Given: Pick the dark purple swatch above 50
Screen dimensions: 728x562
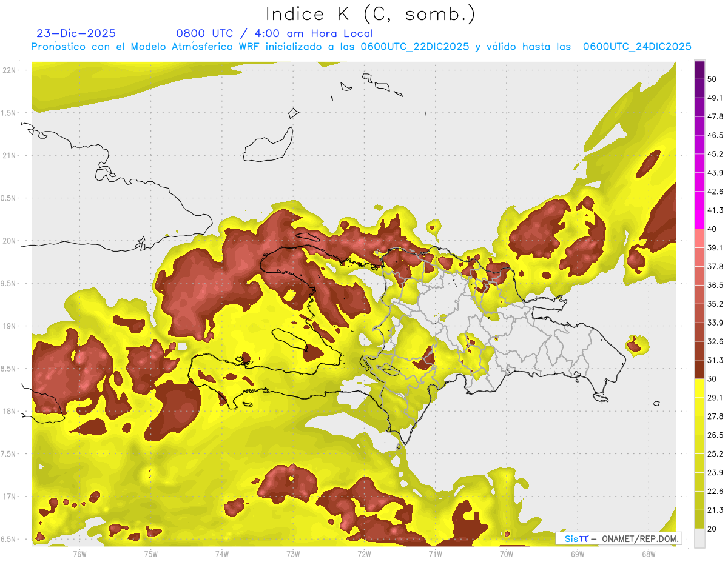Looking at the screenshot, I should [699, 70].
